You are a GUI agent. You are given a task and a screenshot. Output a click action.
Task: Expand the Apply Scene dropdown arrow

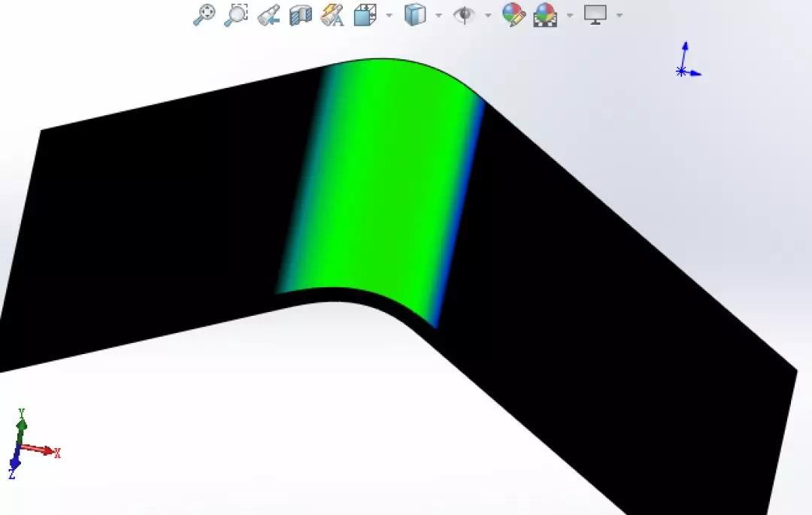pos(569,15)
